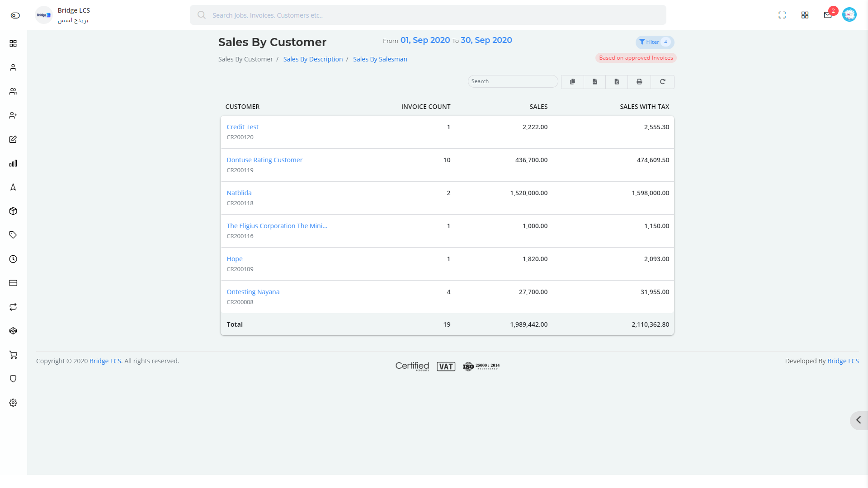Open Ontesting Nayana customer link

tap(253, 292)
